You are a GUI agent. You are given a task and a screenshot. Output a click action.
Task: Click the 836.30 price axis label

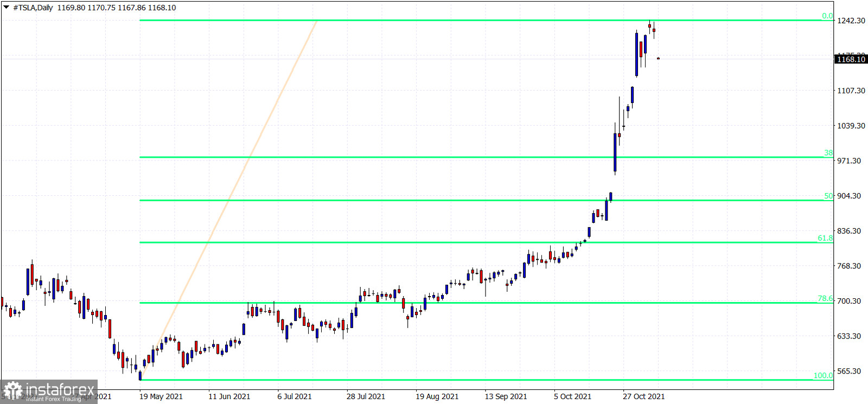[x=849, y=231]
